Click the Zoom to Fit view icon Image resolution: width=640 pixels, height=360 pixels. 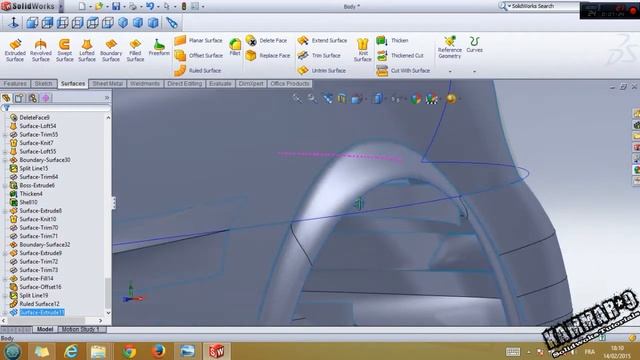(x=297, y=98)
